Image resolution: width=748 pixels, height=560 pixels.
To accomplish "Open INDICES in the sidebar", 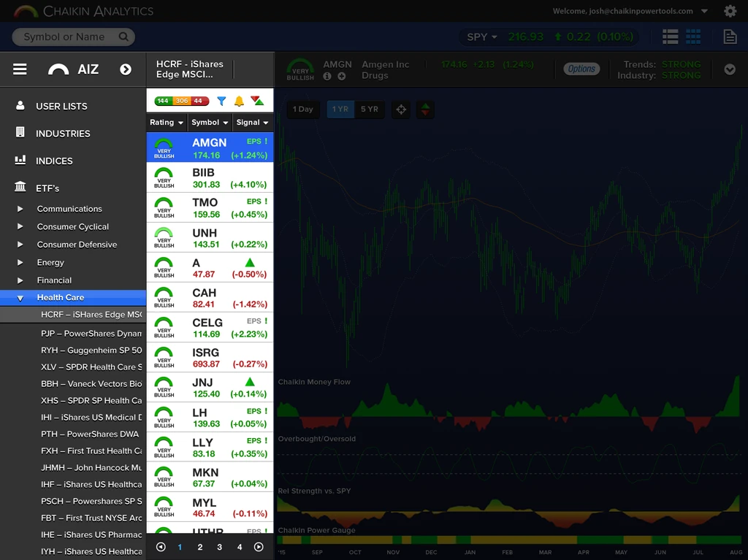I will (54, 161).
